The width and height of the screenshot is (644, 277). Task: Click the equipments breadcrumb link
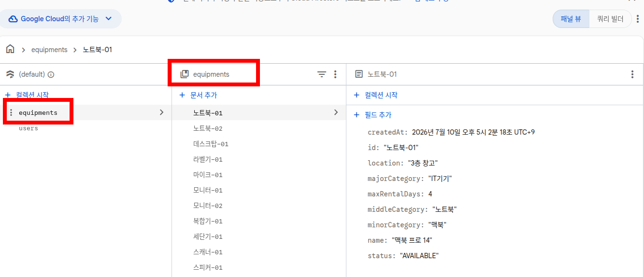tap(49, 50)
